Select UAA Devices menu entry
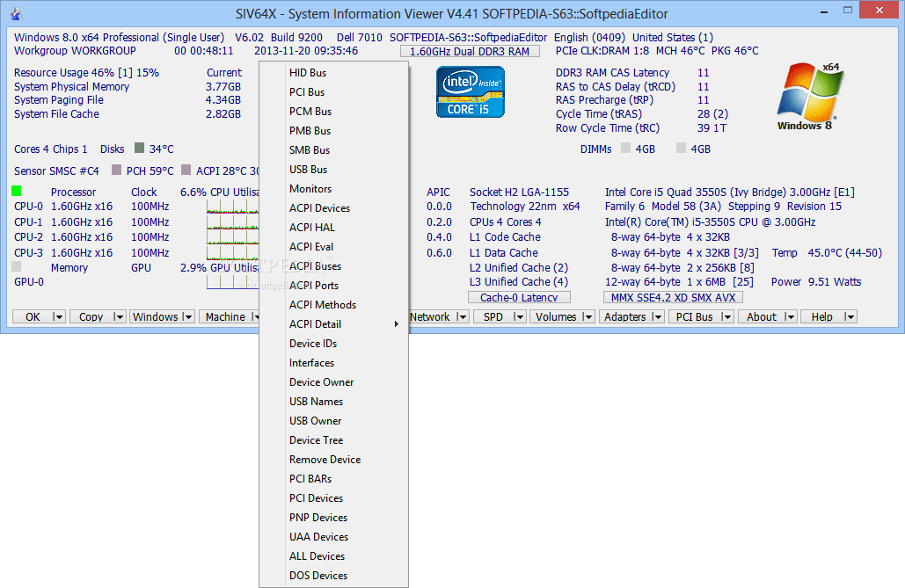The height and width of the screenshot is (588, 905). (333, 537)
